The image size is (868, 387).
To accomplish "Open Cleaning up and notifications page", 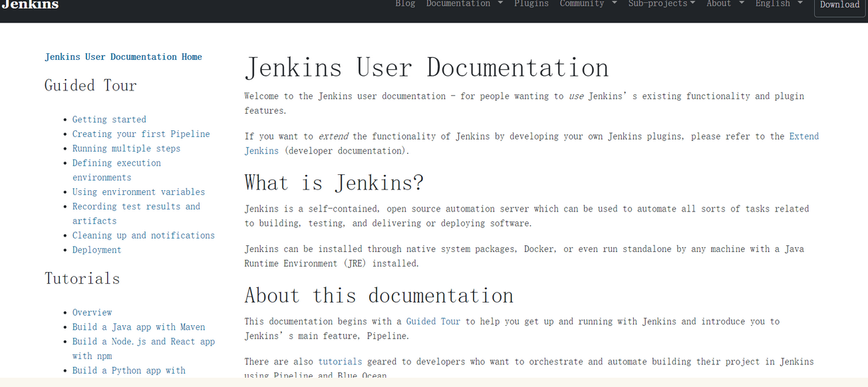I will click(x=144, y=235).
